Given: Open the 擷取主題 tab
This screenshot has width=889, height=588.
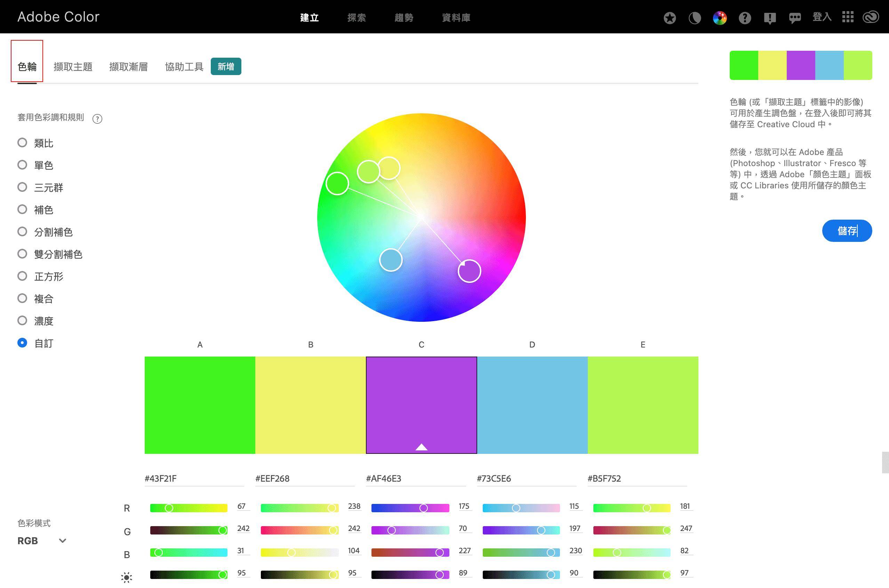Looking at the screenshot, I should tap(73, 67).
